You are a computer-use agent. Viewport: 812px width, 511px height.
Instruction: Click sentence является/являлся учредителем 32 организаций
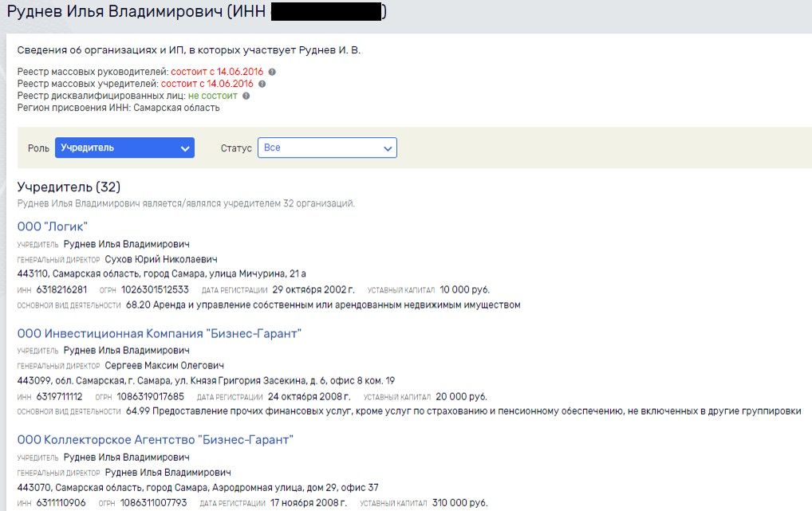click(186, 203)
